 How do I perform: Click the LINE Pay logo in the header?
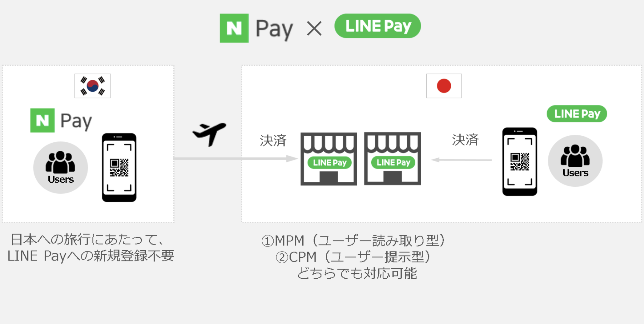click(x=378, y=26)
